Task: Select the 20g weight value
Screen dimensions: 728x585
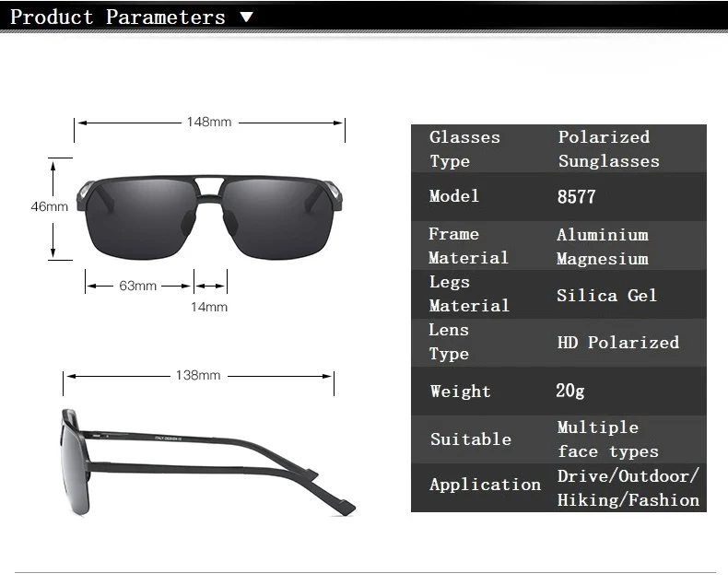Action: [x=570, y=391]
